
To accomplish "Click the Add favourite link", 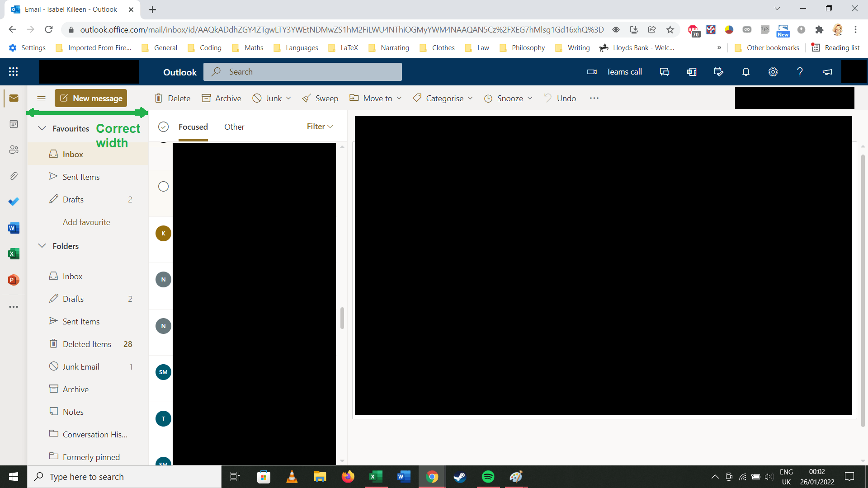I will tap(86, 222).
